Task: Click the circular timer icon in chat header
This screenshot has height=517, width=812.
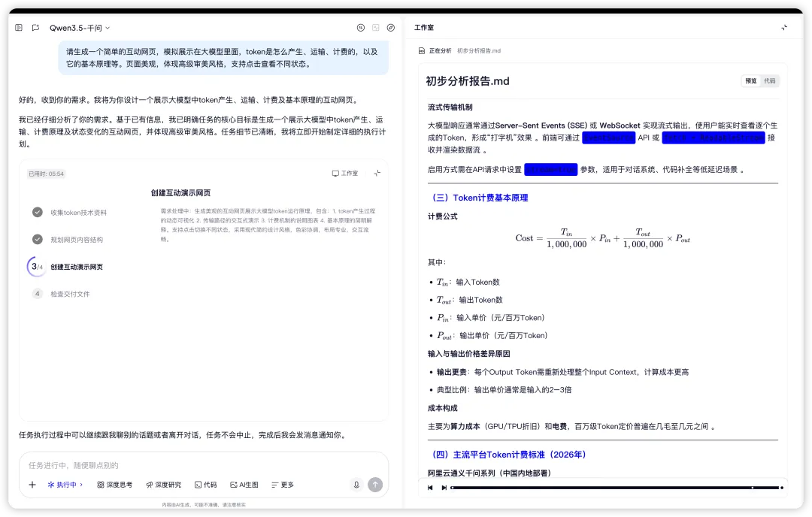Action: [x=361, y=28]
